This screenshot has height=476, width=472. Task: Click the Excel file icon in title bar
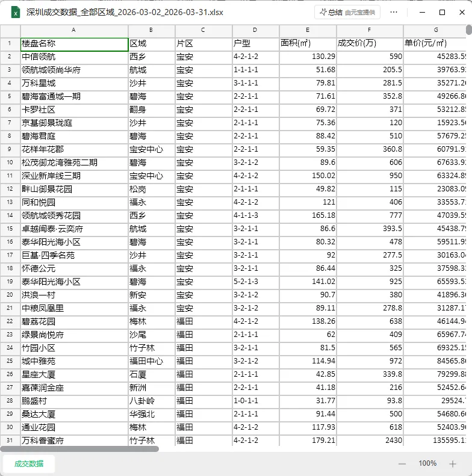(16, 13)
